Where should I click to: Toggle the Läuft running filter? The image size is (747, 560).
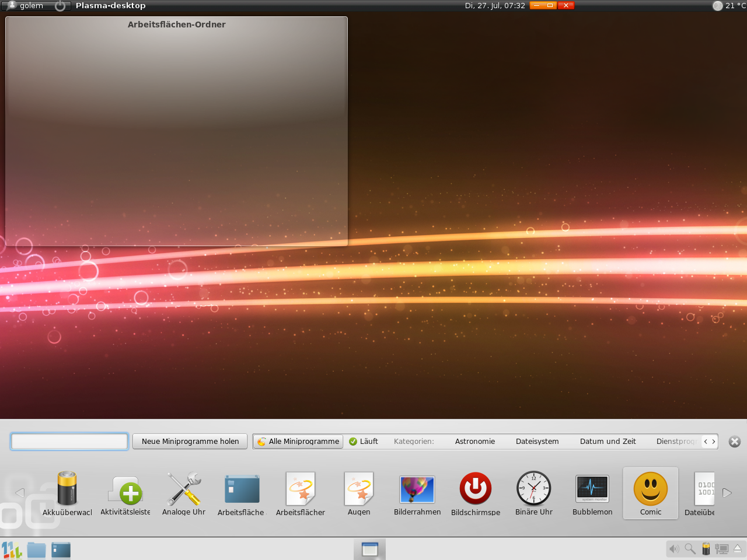363,442
